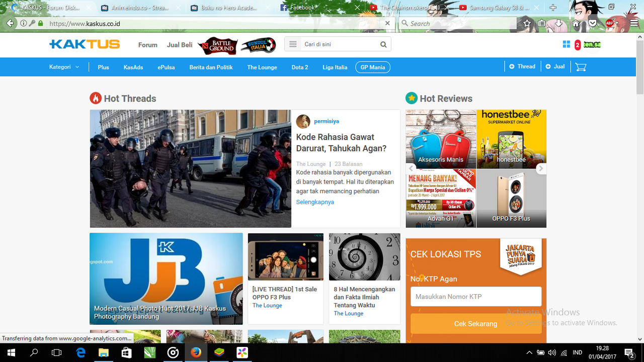Open the Aksesoris Manis review thumbnail
Image resolution: width=644 pixels, height=362 pixels.
click(x=441, y=139)
